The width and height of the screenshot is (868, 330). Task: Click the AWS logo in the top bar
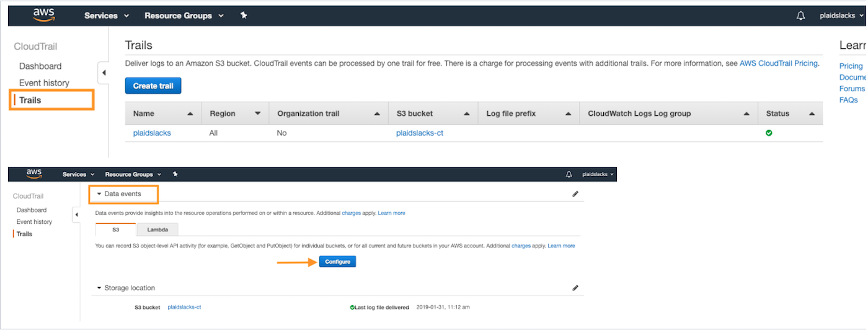[44, 15]
